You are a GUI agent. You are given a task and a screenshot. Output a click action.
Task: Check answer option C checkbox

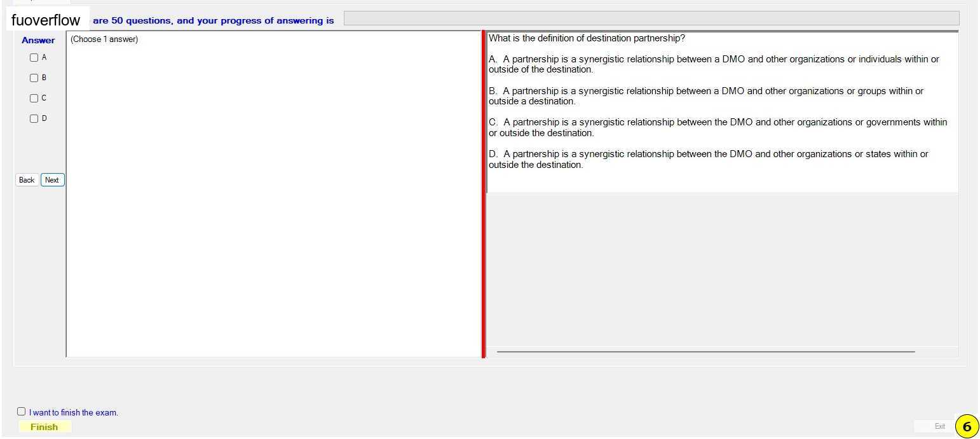(x=34, y=99)
